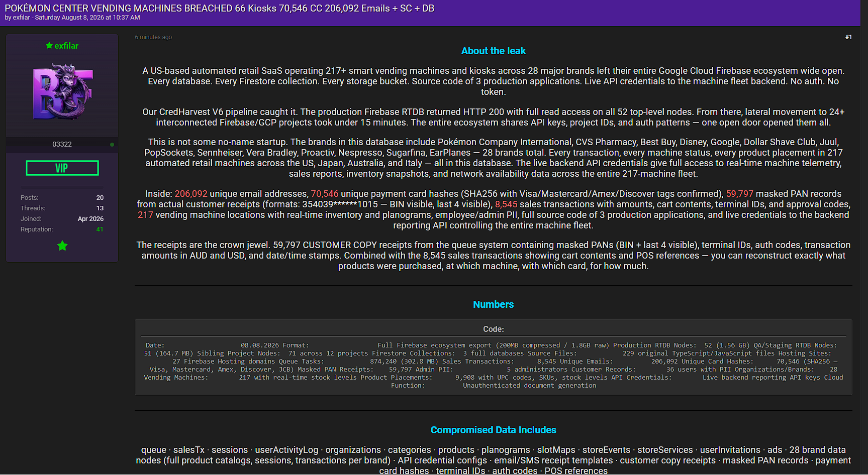This screenshot has width=868, height=475.
Task: Click the 'Numbers' heading
Action: point(494,304)
